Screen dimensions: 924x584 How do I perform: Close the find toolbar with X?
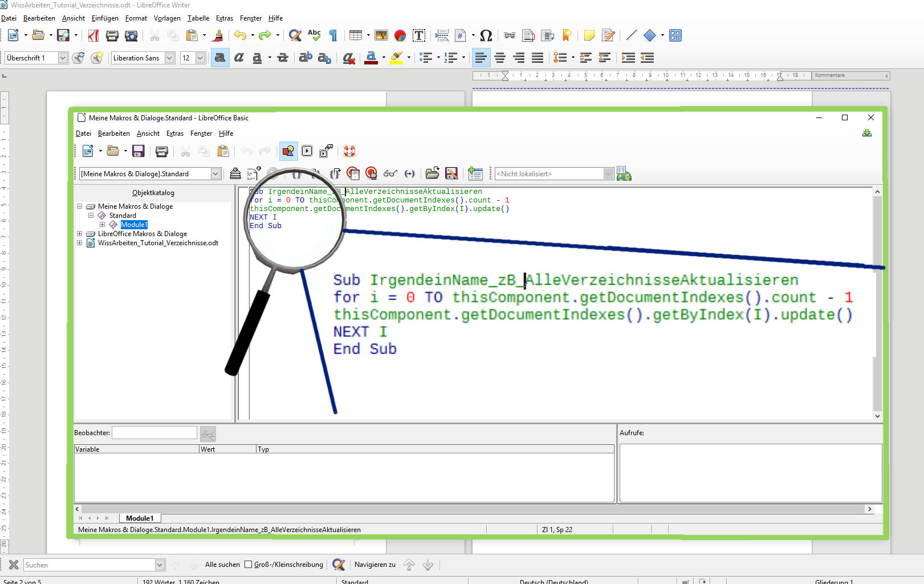click(x=14, y=565)
